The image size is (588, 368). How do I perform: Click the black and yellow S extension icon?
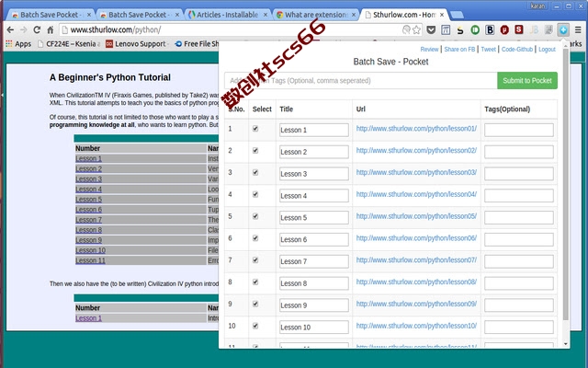pyautogui.click(x=460, y=29)
